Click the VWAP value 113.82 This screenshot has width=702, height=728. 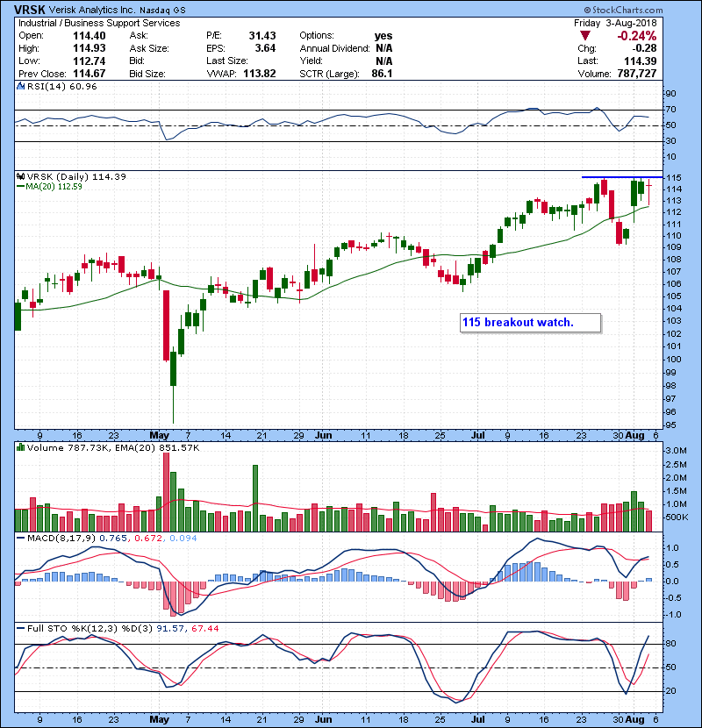260,74
